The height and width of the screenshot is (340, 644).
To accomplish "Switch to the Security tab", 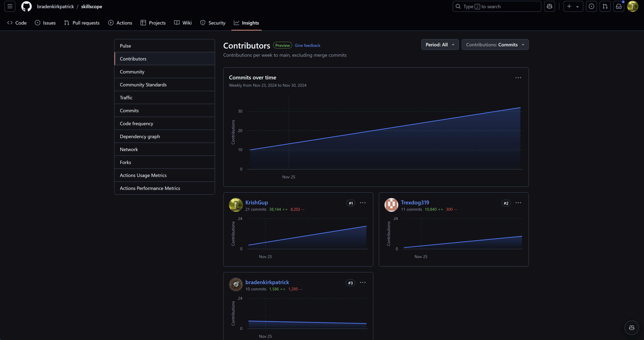I will [213, 23].
